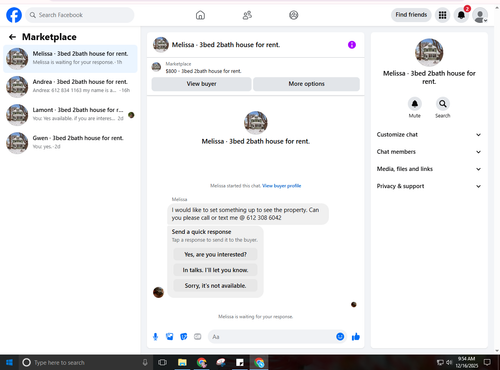Open Lamont's conversation in list
500x370 pixels.
point(70,115)
